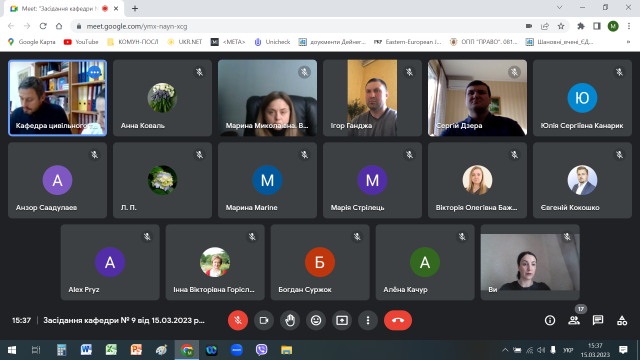Click muted mic icon on Л. П. tile
The height and width of the screenshot is (360, 640).
click(x=199, y=155)
